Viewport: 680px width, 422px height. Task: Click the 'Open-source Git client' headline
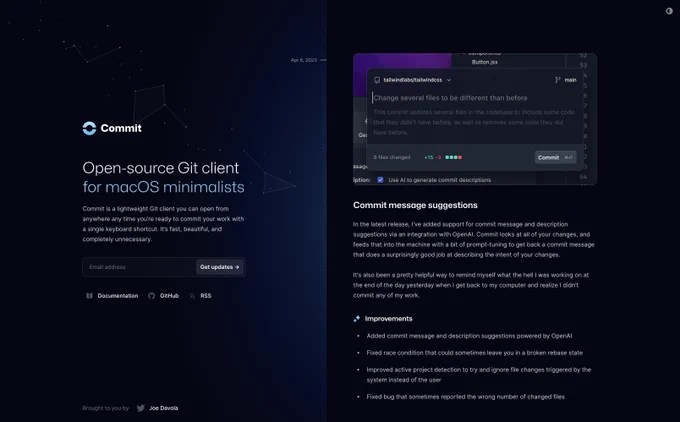click(x=160, y=168)
